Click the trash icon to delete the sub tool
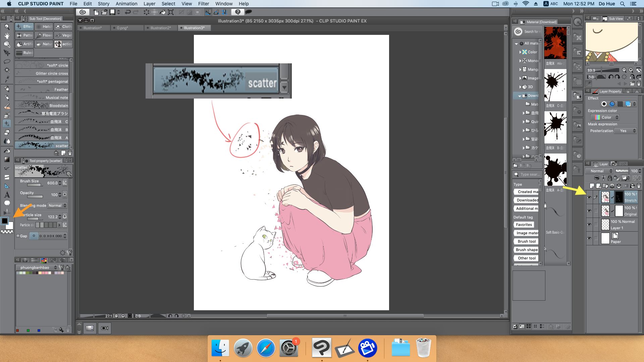Screen dimensions: 644x362 point(70,153)
